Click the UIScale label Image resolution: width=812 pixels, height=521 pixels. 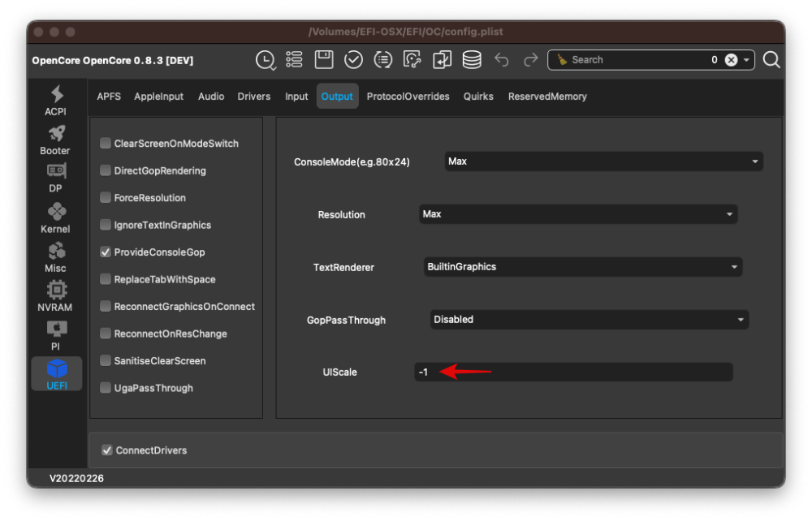(339, 372)
